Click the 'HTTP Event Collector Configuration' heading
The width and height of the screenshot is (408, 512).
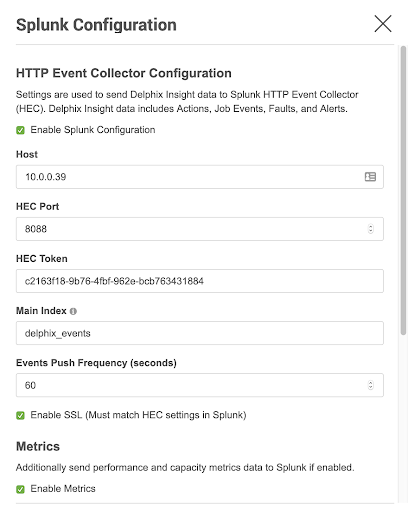tap(124, 73)
